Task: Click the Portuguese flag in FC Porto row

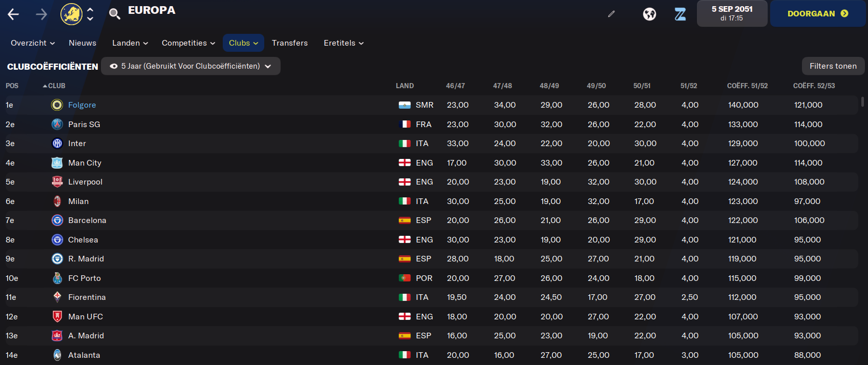Action: point(405,278)
